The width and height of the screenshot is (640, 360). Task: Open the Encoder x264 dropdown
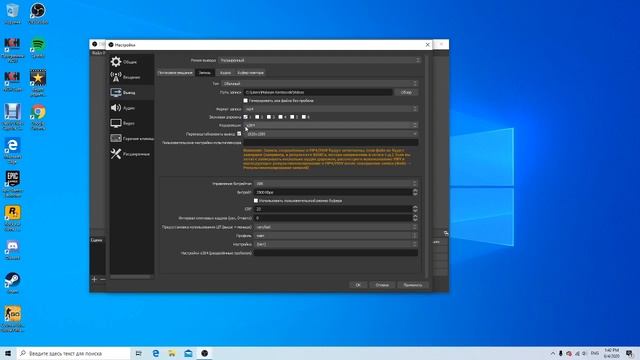[x=331, y=125]
